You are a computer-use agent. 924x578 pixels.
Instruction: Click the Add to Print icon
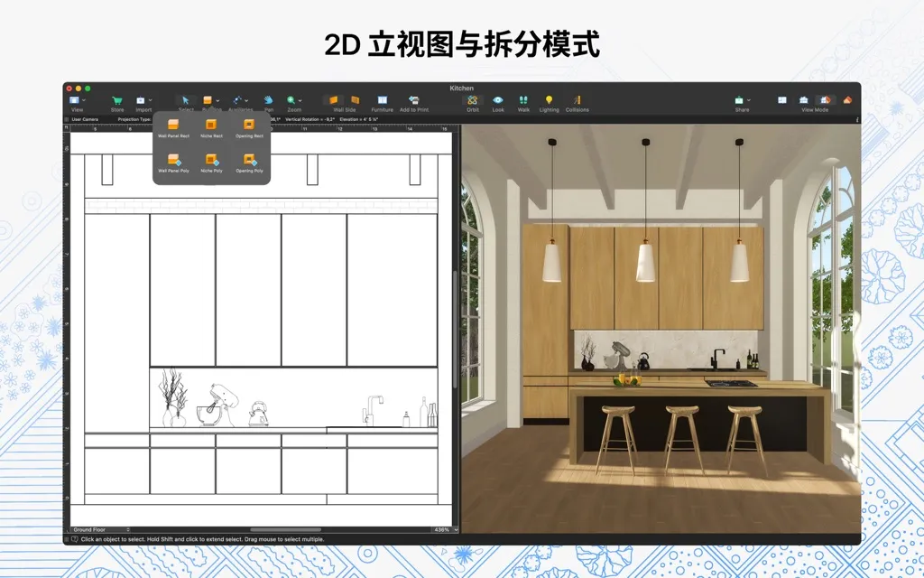click(x=413, y=100)
